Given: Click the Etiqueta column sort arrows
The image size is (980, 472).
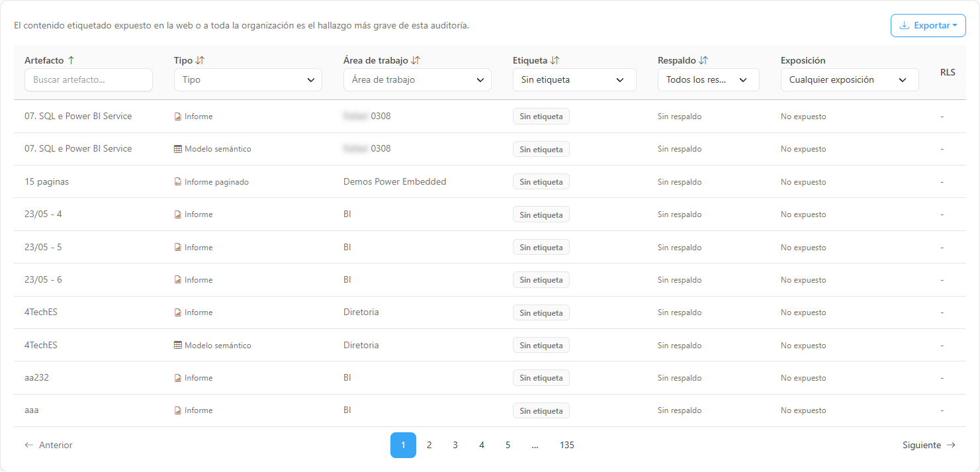Looking at the screenshot, I should (555, 60).
